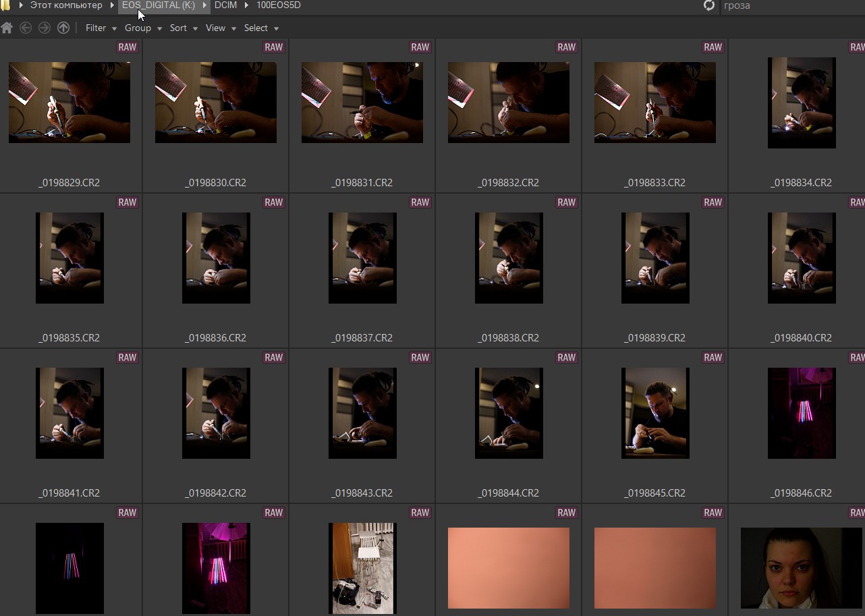Open the Group dropdown menu

click(143, 28)
